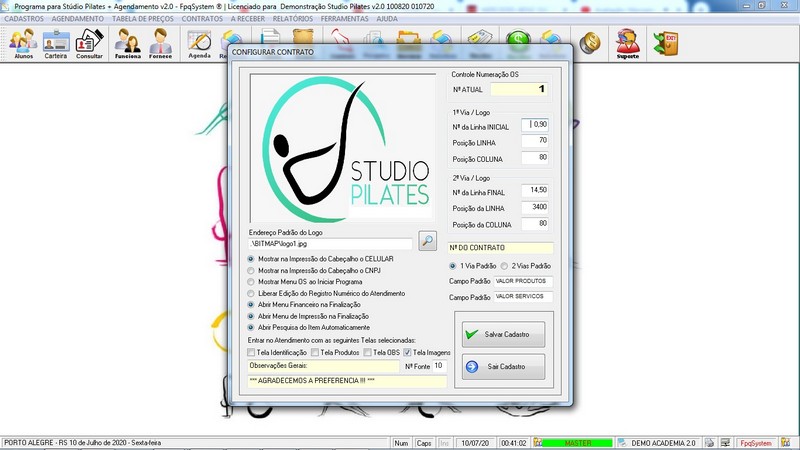Viewport: 800px width, 450px height.
Task: Click the 10/07/20 date in status bar
Action: pyautogui.click(x=474, y=443)
